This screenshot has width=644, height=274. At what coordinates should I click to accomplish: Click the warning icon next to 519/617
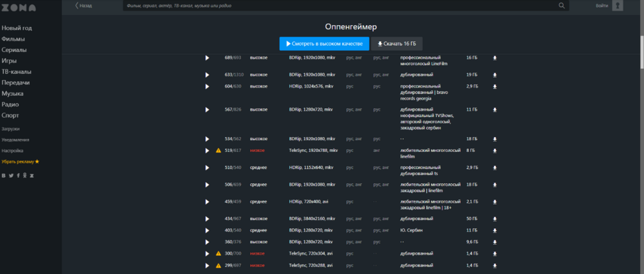[x=218, y=151]
